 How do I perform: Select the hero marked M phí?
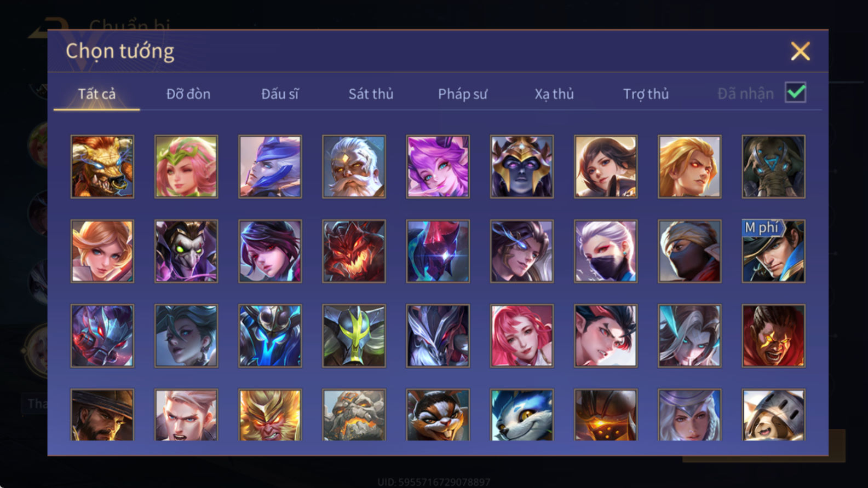pyautogui.click(x=773, y=251)
